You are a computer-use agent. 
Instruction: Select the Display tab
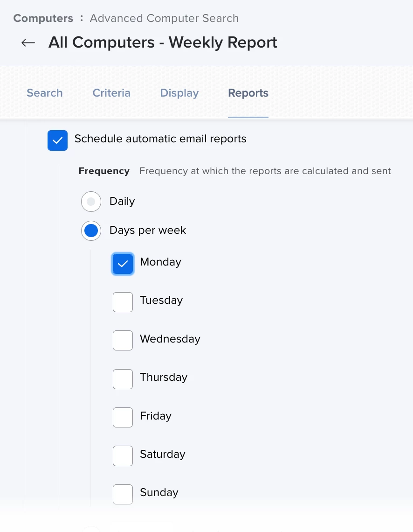click(x=179, y=93)
